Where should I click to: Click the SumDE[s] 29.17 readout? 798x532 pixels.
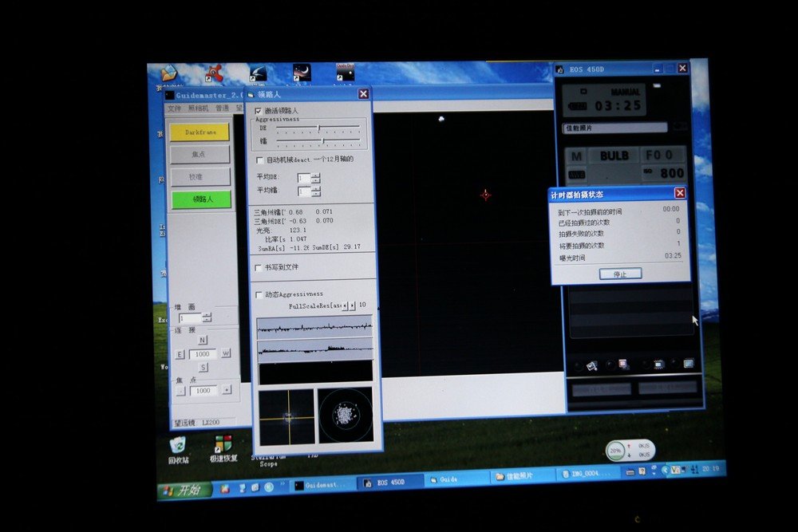pos(337,247)
